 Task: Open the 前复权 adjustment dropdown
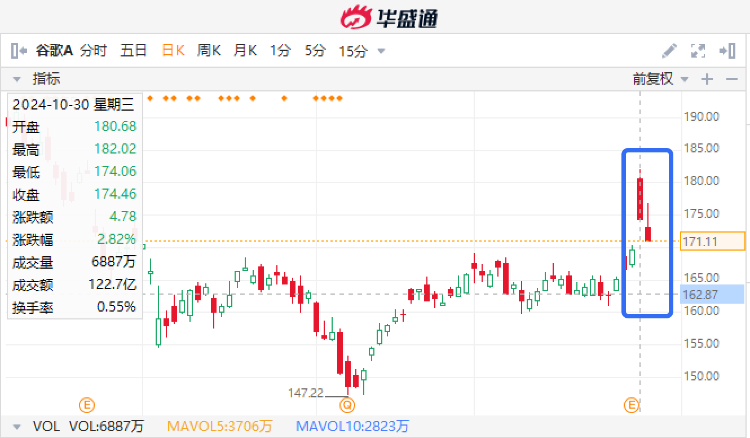[x=684, y=79]
